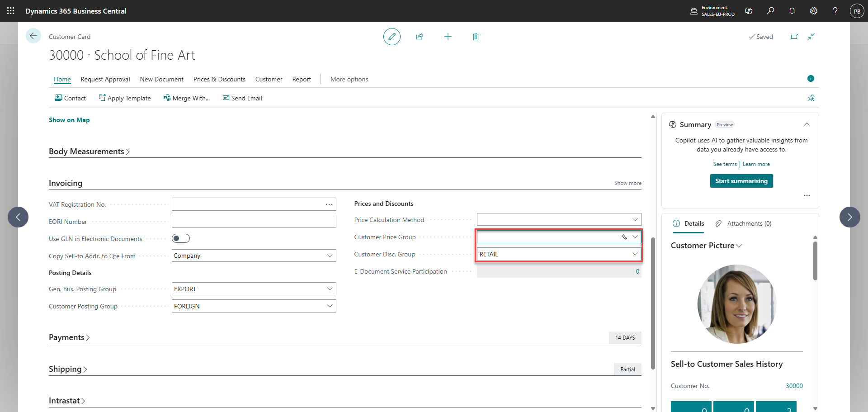Open the app launcher waffle menu
The image size is (868, 412).
11,11
